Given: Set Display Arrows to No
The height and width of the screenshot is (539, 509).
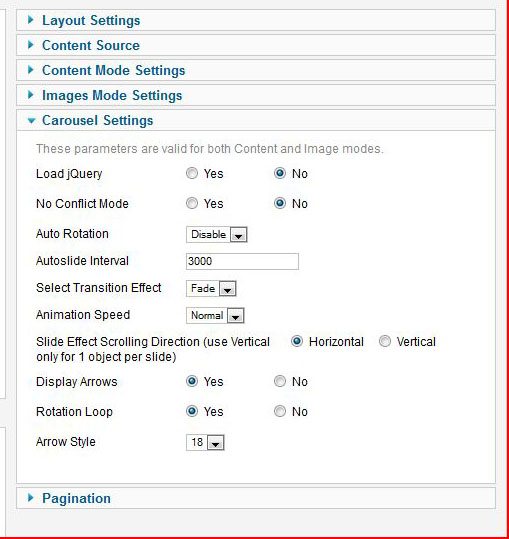Looking at the screenshot, I should coord(280,381).
